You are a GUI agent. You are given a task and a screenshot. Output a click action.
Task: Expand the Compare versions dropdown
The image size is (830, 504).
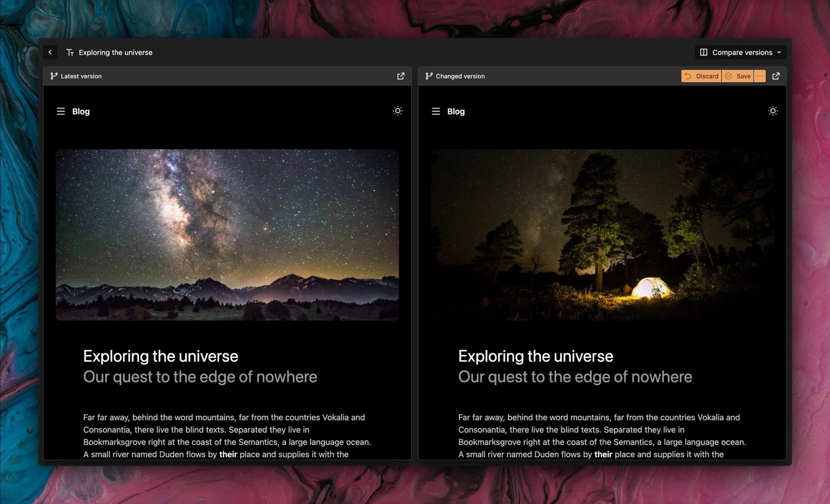pyautogui.click(x=779, y=52)
